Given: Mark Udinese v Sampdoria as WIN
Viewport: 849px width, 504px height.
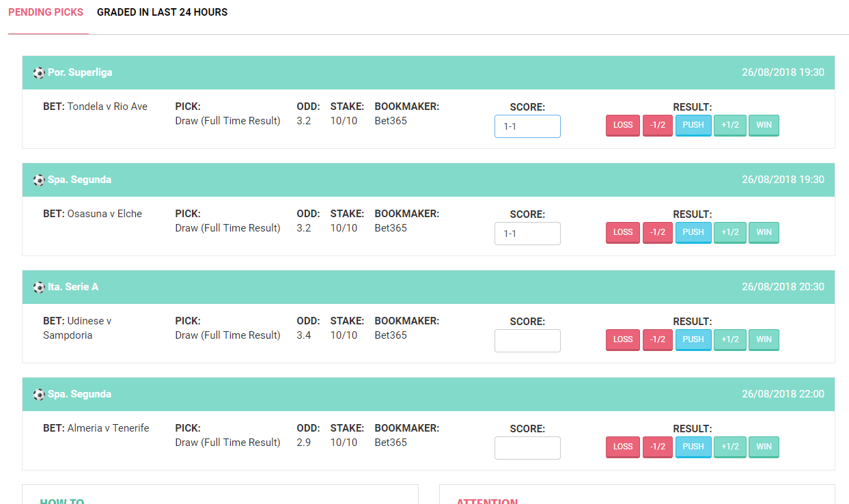Looking at the screenshot, I should (x=764, y=340).
